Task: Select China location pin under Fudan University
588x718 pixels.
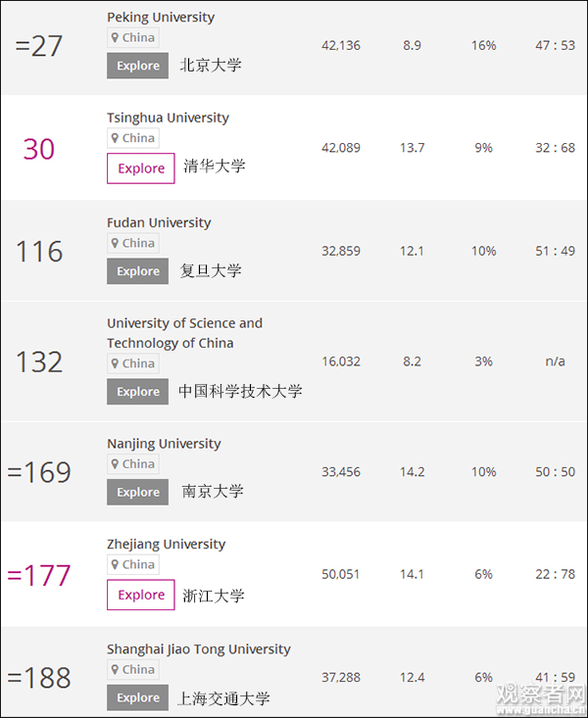Action: pyautogui.click(x=133, y=243)
